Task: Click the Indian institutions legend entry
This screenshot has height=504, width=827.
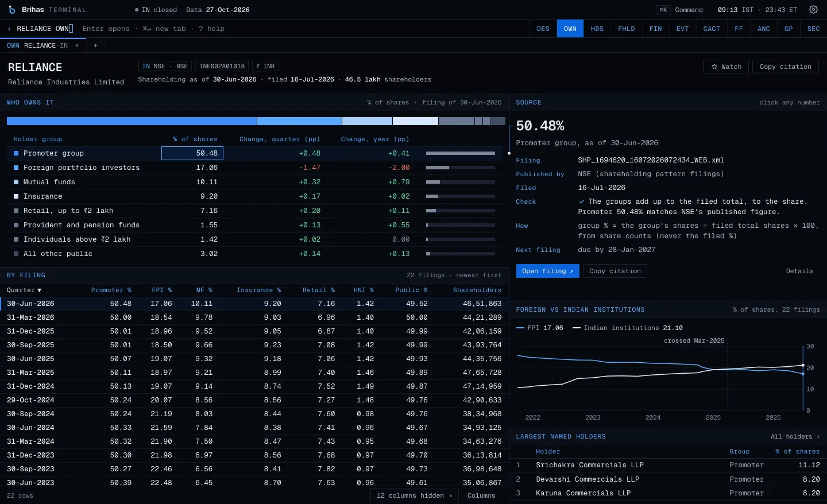Action: pyautogui.click(x=628, y=328)
